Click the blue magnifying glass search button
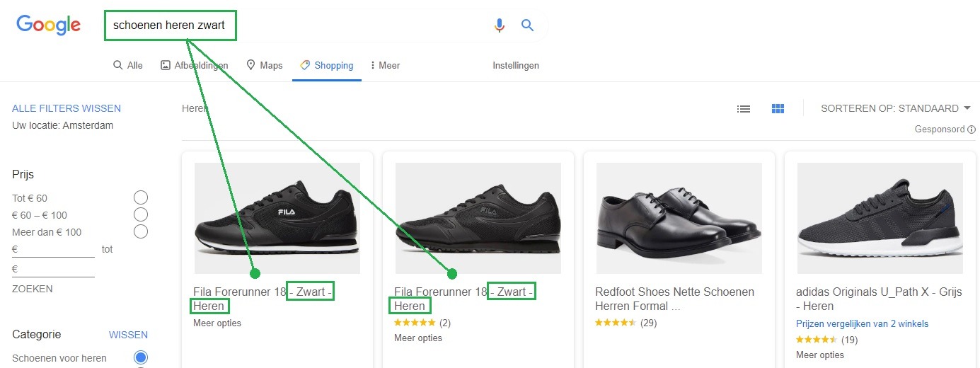980x368 pixels. [x=527, y=25]
